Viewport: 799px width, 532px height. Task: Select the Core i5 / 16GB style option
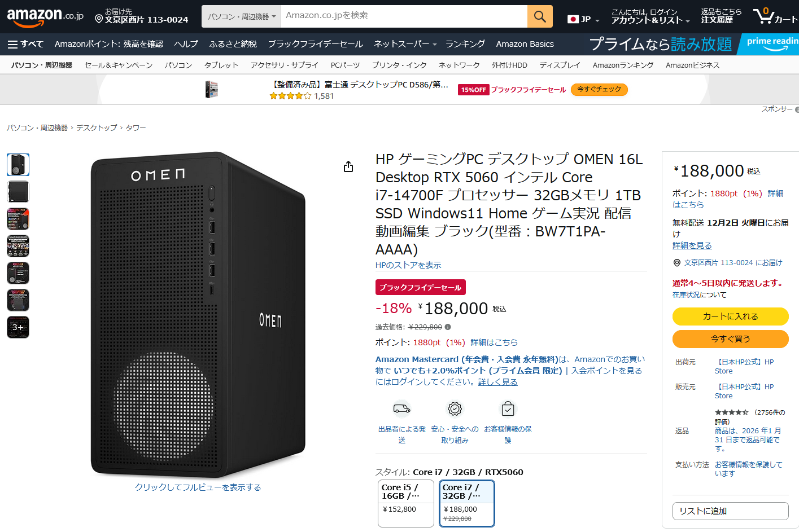tap(405, 503)
